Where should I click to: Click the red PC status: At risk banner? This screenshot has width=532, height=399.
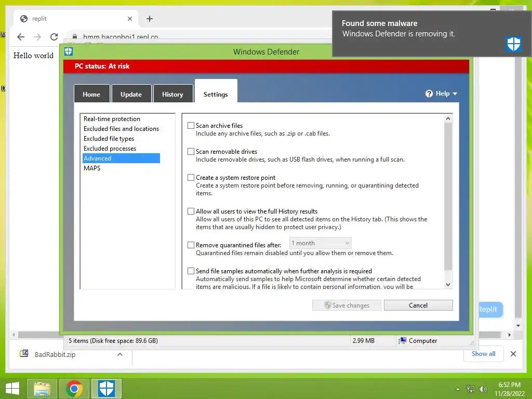[x=266, y=66]
